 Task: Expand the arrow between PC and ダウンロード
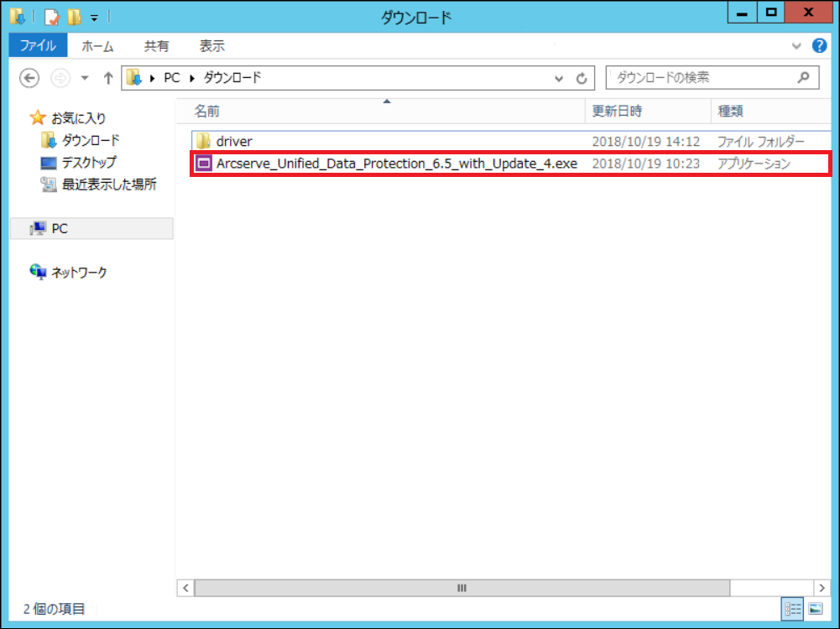(192, 79)
